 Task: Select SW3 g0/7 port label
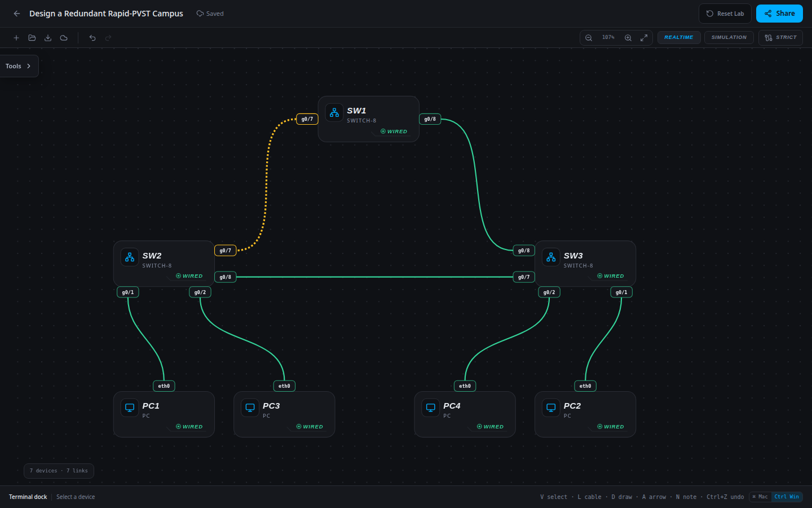(524, 277)
